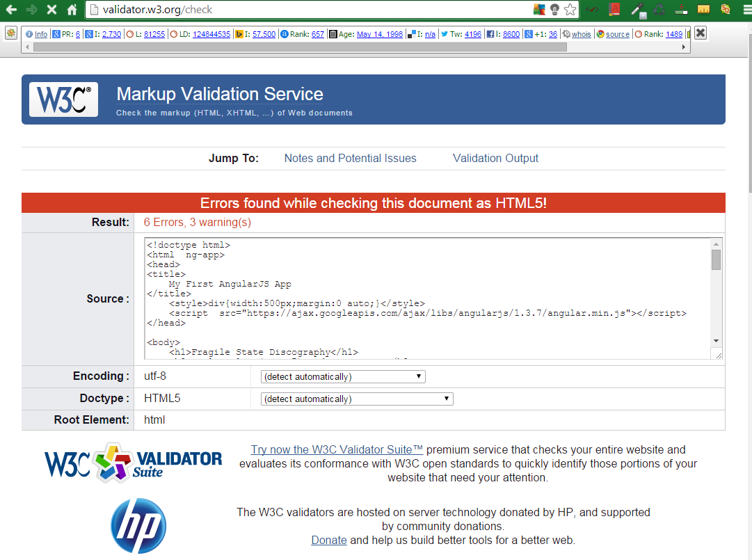The width and height of the screenshot is (752, 560).
Task: Open the yellow ruler measurement extension
Action: 703,9
